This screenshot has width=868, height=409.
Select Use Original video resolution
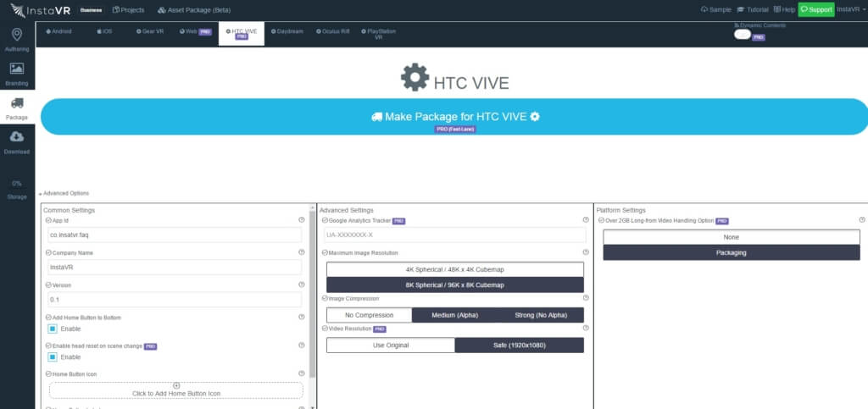[x=391, y=345]
